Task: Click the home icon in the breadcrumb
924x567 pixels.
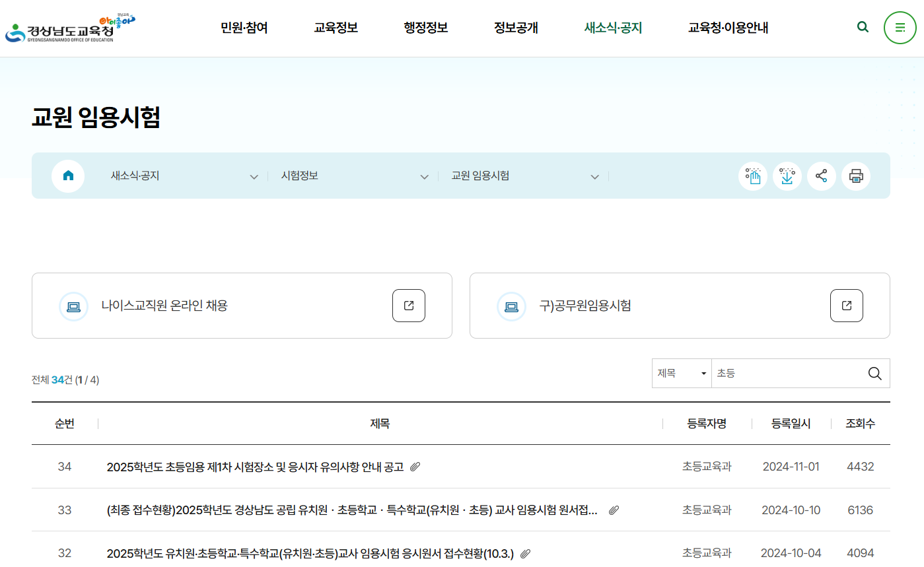Action: point(68,176)
